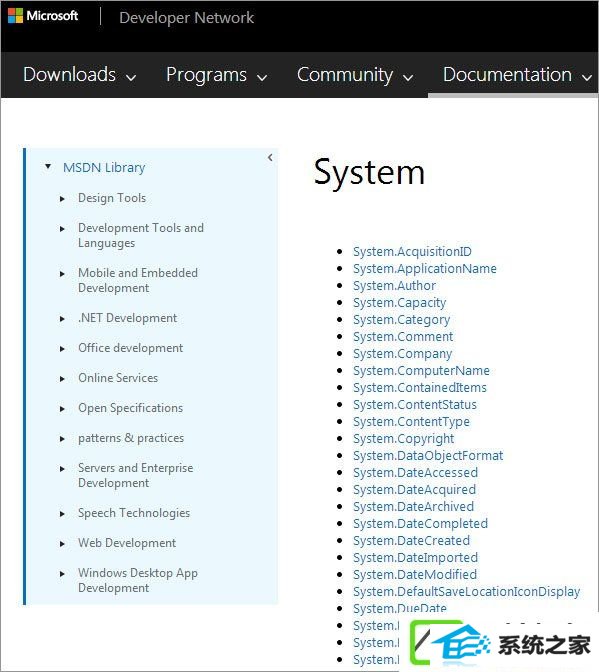Open Web Development entry

(x=127, y=543)
